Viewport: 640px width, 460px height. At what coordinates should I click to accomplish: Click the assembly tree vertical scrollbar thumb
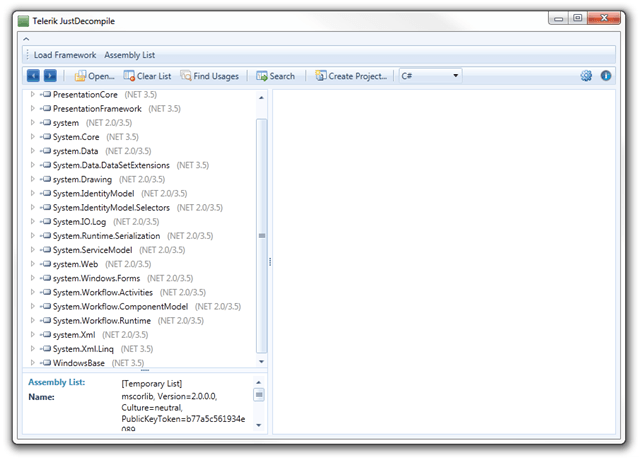click(262, 236)
